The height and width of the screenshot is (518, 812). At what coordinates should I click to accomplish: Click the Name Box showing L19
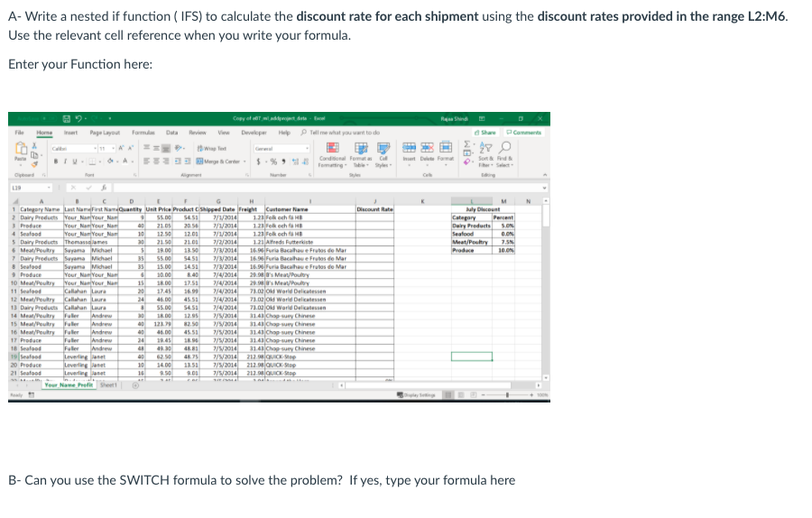pyautogui.click(x=31, y=188)
